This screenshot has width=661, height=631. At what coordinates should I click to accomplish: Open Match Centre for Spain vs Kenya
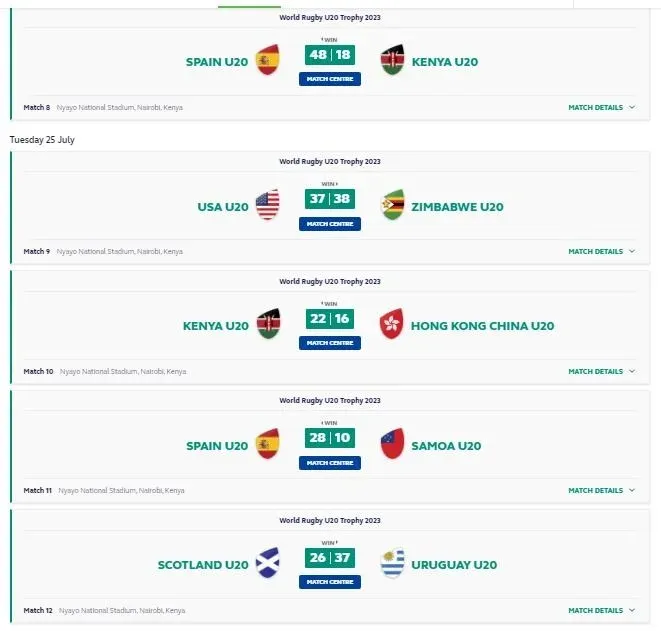point(329,79)
